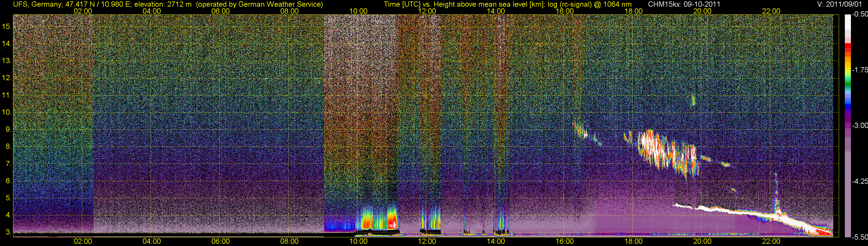Click the '02:00' label on the upper time axis
Image resolution: width=868 pixels, height=246 pixels.
click(82, 11)
